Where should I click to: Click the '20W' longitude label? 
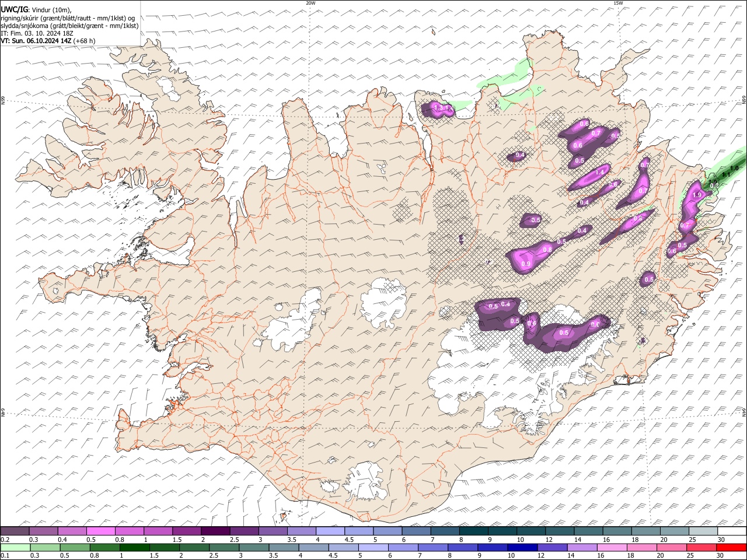[x=310, y=3]
